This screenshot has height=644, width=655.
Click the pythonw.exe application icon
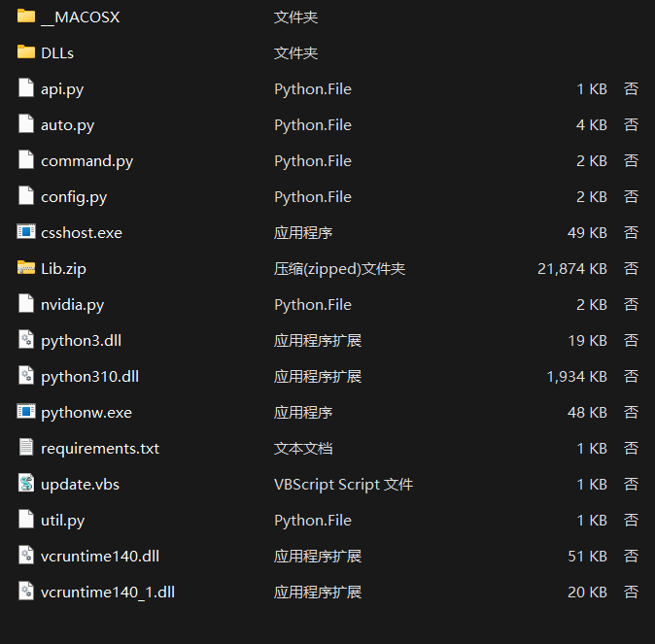(x=26, y=412)
